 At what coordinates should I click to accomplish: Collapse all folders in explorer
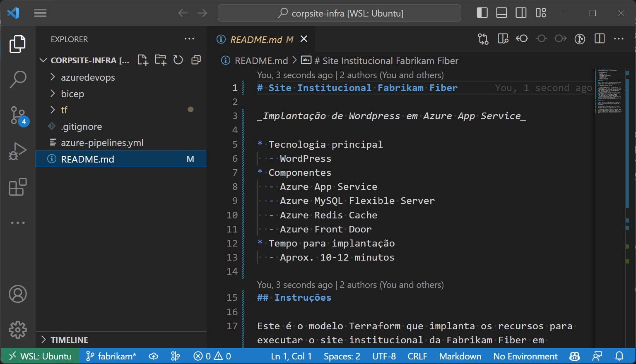(196, 60)
